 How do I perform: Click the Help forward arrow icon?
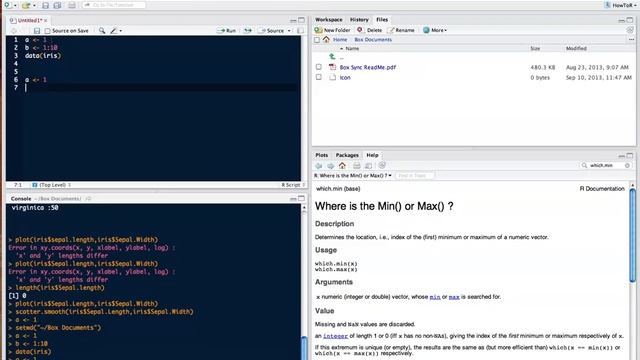click(331, 166)
